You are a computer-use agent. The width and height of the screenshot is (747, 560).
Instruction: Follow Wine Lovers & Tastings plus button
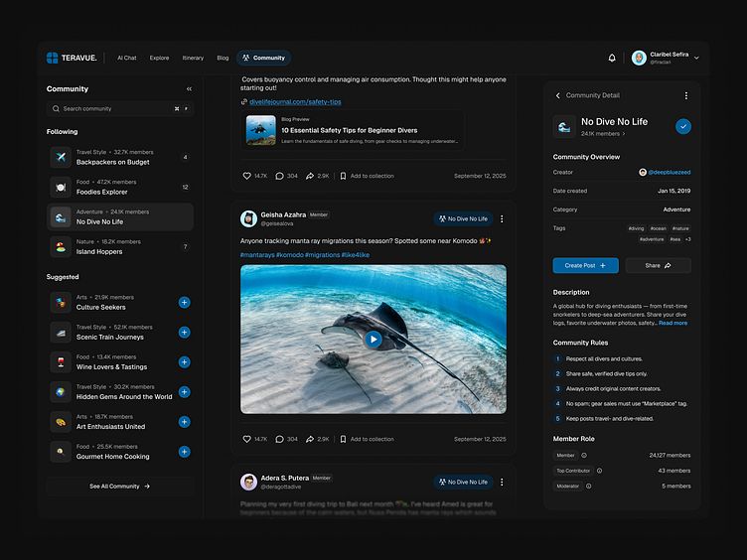185,362
